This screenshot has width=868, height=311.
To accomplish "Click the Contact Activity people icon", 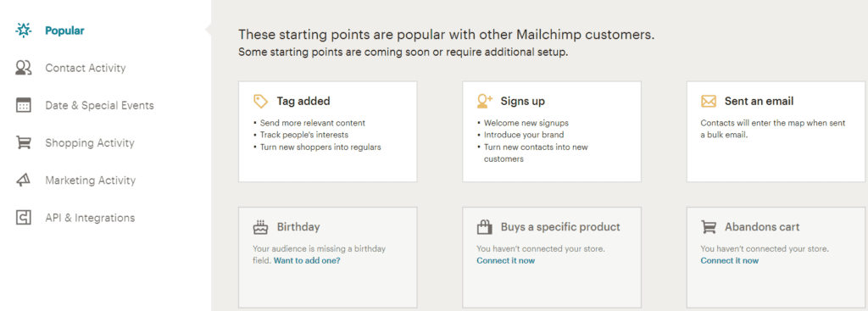I will point(23,68).
